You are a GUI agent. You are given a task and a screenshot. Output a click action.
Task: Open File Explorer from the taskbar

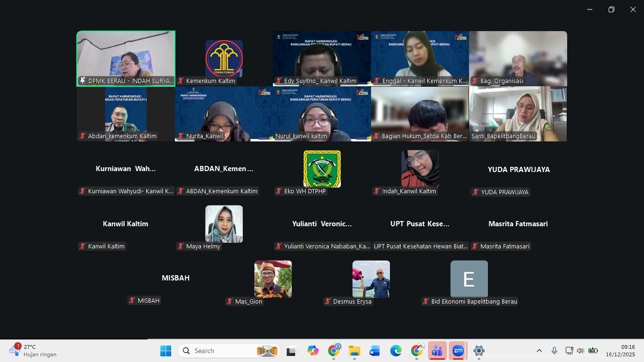coord(354,351)
